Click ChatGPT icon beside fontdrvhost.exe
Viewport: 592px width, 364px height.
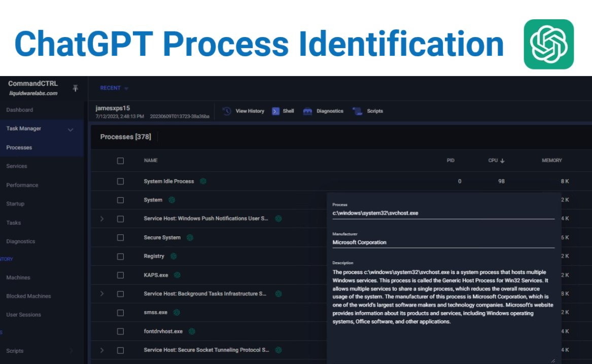coord(192,331)
